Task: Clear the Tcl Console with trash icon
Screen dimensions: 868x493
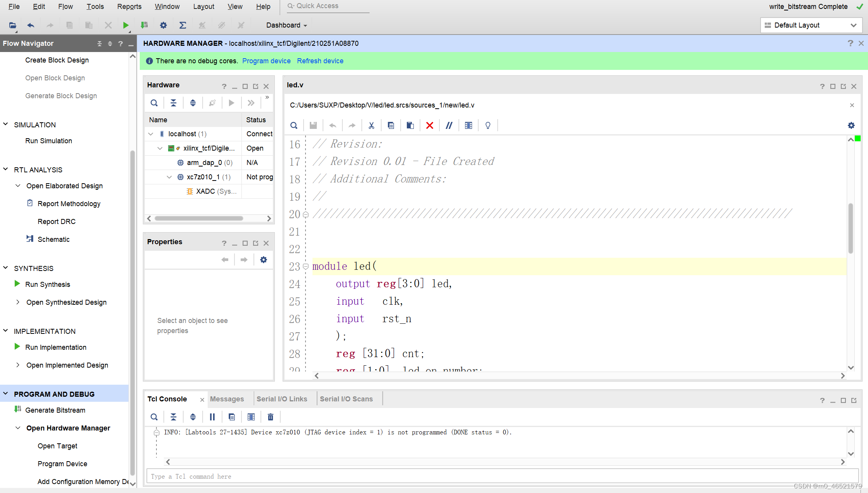Action: click(x=270, y=417)
